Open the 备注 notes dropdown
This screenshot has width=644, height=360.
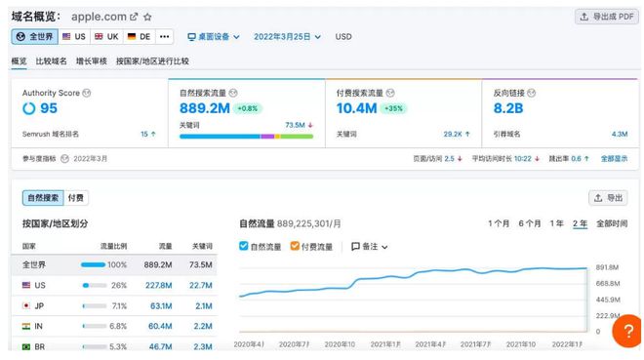click(369, 246)
